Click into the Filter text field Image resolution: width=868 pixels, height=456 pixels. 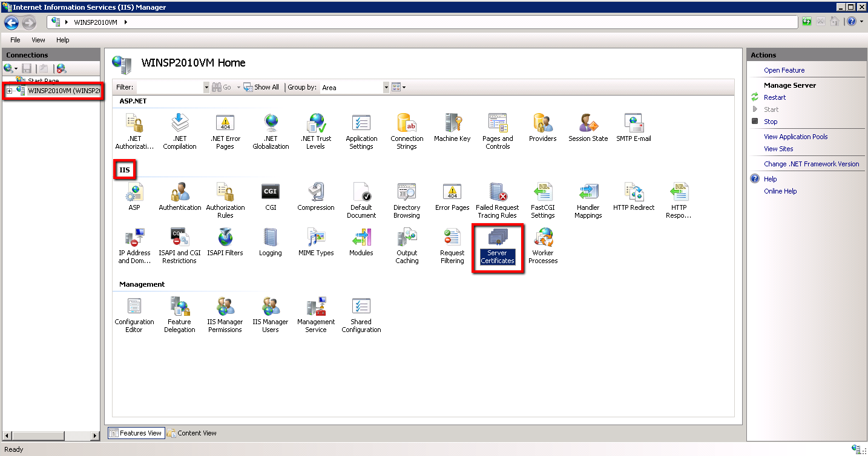[169, 88]
